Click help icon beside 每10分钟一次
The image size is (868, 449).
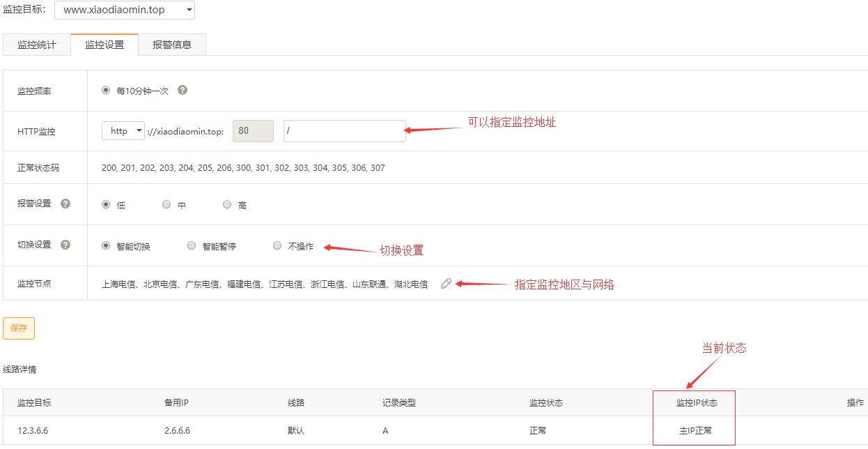click(x=183, y=91)
